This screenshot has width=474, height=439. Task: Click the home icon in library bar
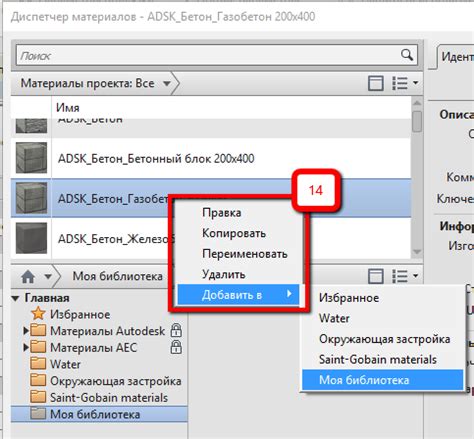pos(28,276)
